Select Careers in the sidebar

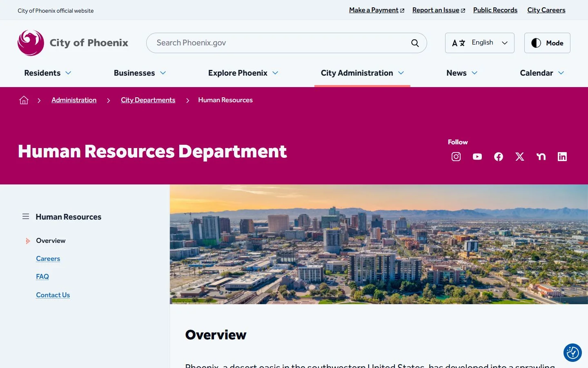coord(48,259)
